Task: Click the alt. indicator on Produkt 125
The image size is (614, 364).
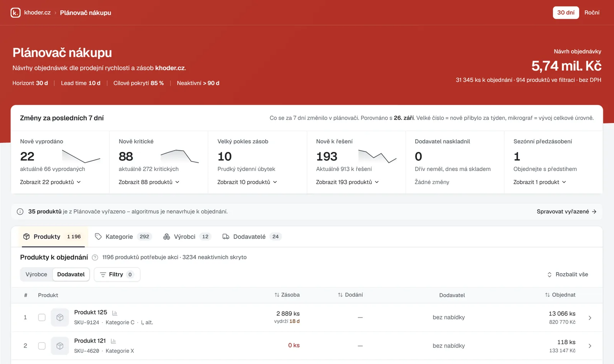Action: click(x=147, y=323)
